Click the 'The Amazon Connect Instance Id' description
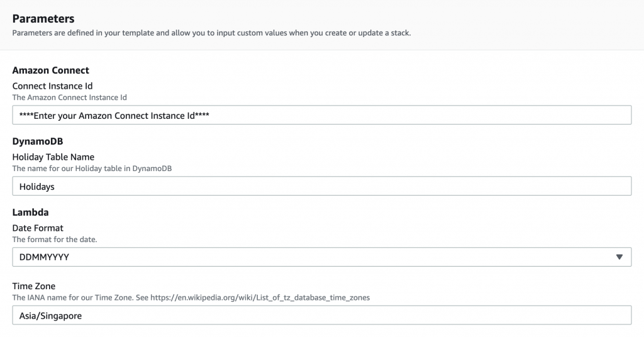Image resolution: width=644 pixels, height=337 pixels. click(69, 97)
